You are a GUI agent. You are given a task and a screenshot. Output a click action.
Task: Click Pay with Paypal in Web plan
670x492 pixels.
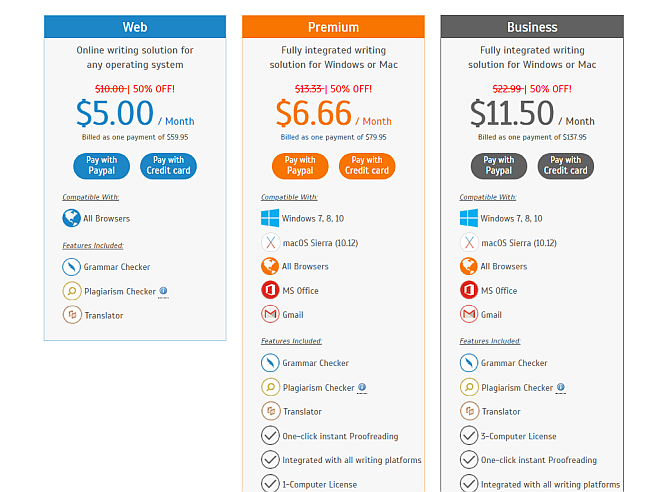click(101, 165)
